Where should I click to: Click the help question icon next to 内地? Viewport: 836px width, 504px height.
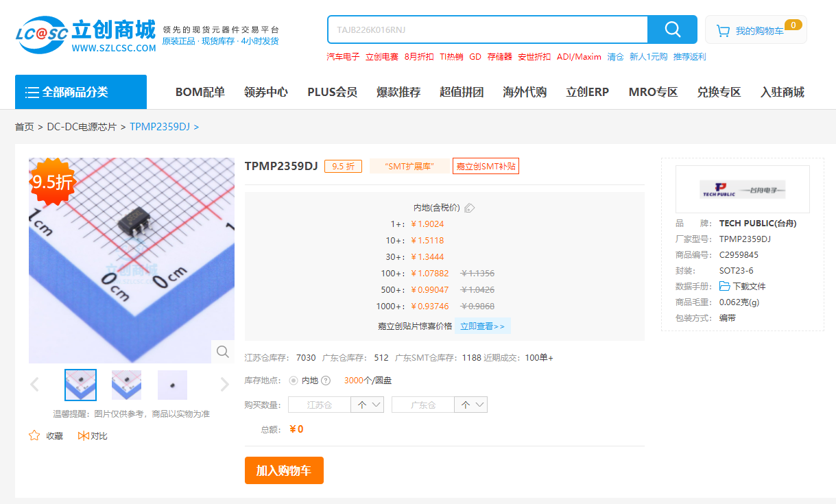pyautogui.click(x=326, y=381)
